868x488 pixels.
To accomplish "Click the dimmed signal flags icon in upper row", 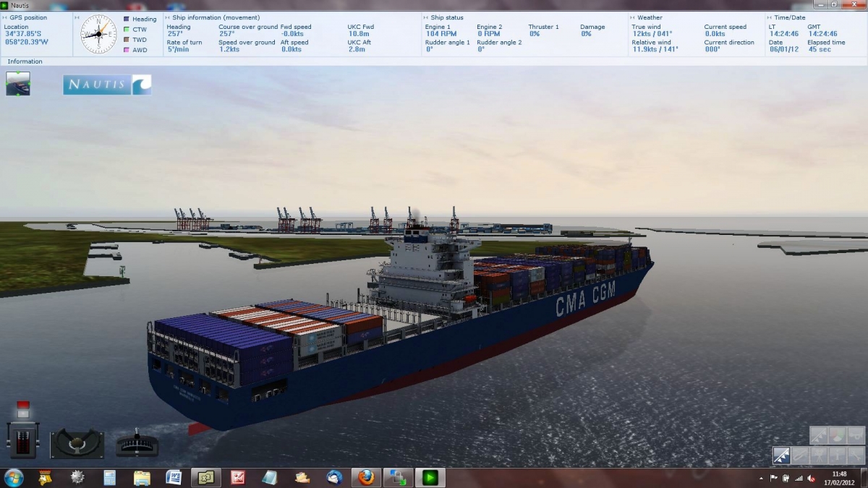I will (x=819, y=436).
